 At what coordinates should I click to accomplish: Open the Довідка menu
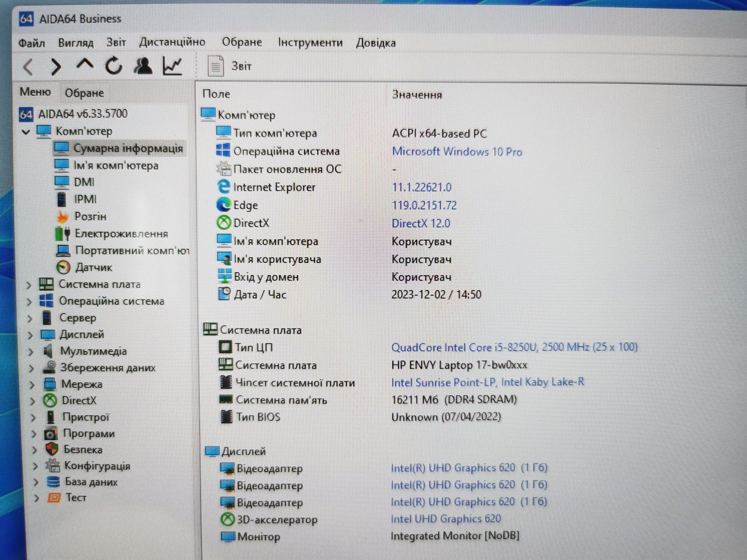point(376,43)
